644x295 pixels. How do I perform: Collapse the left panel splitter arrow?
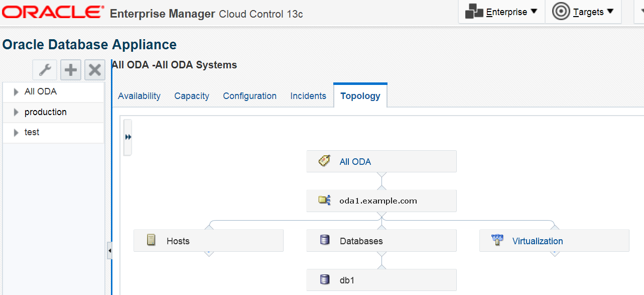pyautogui.click(x=109, y=250)
